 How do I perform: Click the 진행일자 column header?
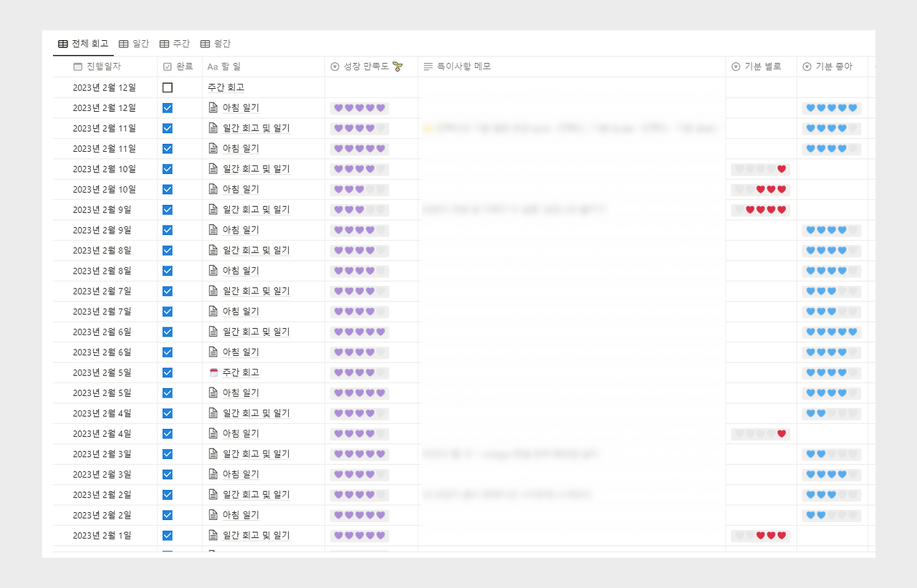point(105,67)
